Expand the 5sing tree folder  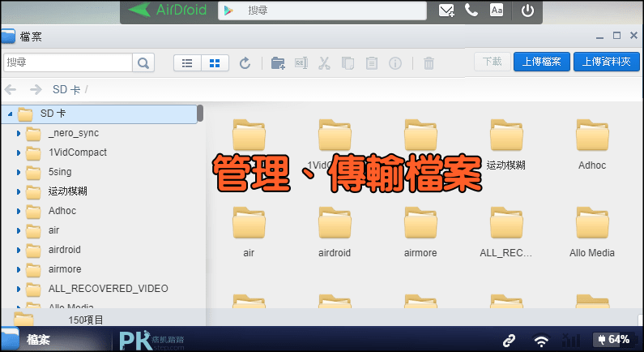(x=19, y=172)
